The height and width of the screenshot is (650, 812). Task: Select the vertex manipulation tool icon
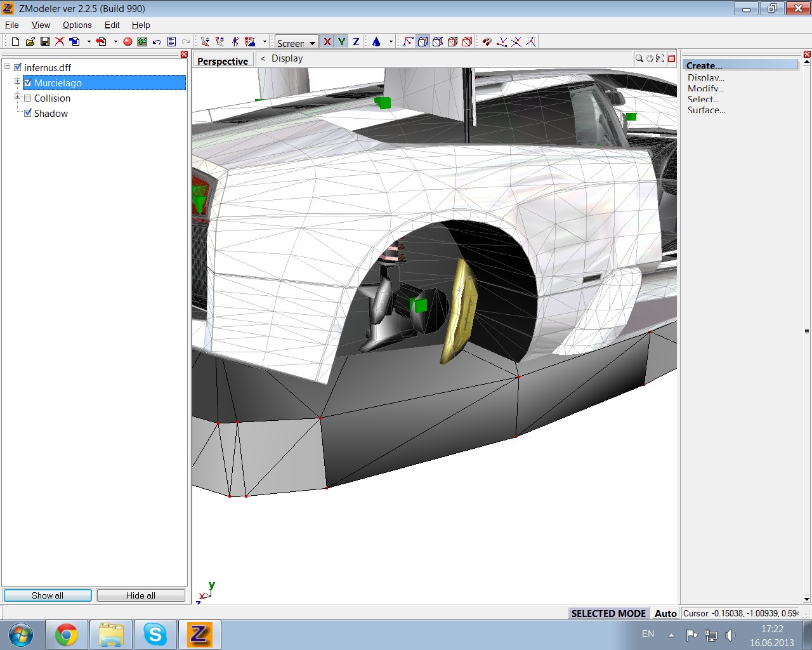[206, 42]
